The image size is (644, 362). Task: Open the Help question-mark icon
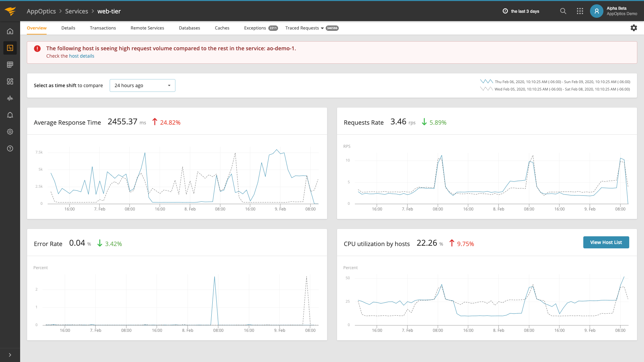point(10,148)
